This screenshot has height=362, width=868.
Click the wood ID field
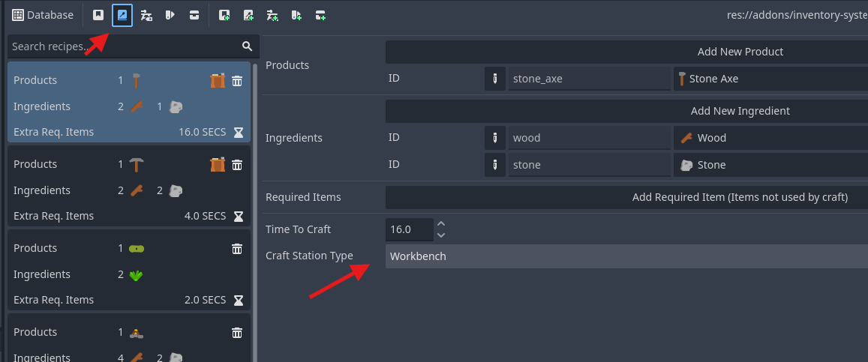click(590, 138)
